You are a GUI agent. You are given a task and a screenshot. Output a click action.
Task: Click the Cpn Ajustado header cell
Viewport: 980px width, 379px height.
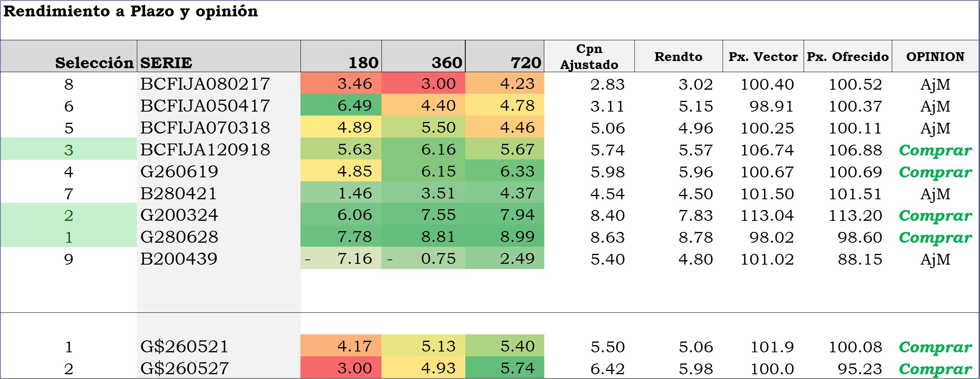[589, 56]
